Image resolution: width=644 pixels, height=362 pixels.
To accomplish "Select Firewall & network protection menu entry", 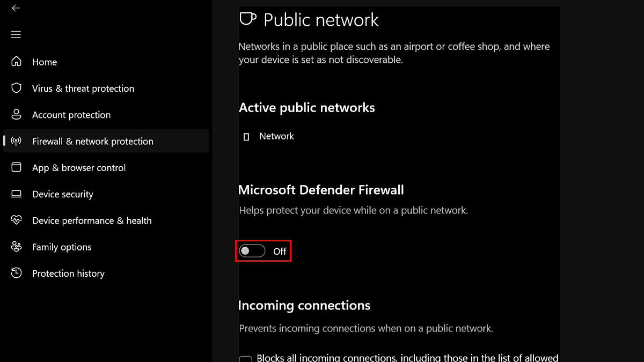I will point(92,141).
